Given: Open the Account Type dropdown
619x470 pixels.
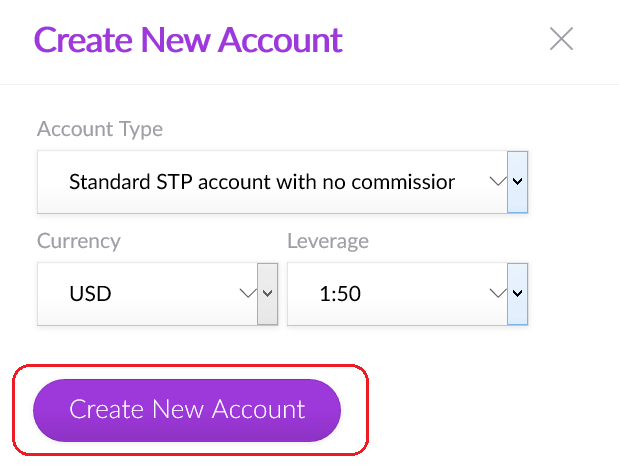Looking at the screenshot, I should click(282, 182).
